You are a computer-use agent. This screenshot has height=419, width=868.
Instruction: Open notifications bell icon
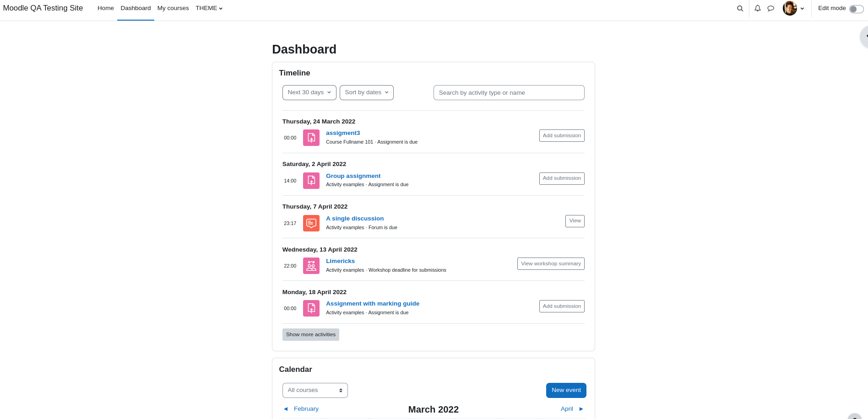758,8
